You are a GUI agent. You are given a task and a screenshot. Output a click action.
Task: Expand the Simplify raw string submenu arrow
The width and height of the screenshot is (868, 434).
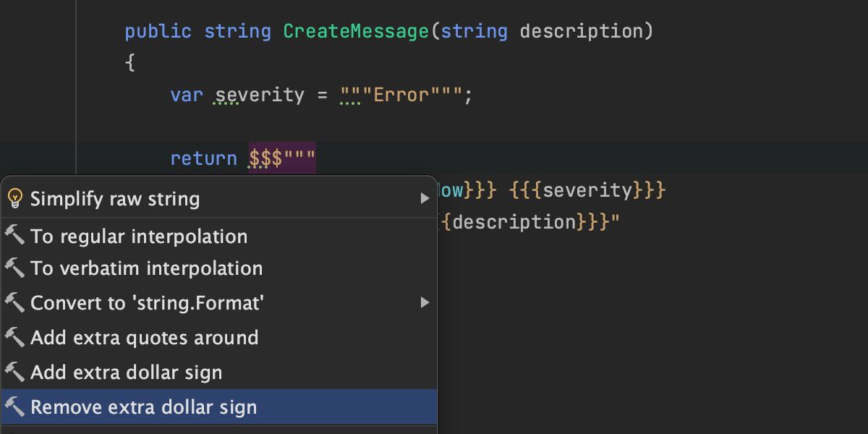425,198
